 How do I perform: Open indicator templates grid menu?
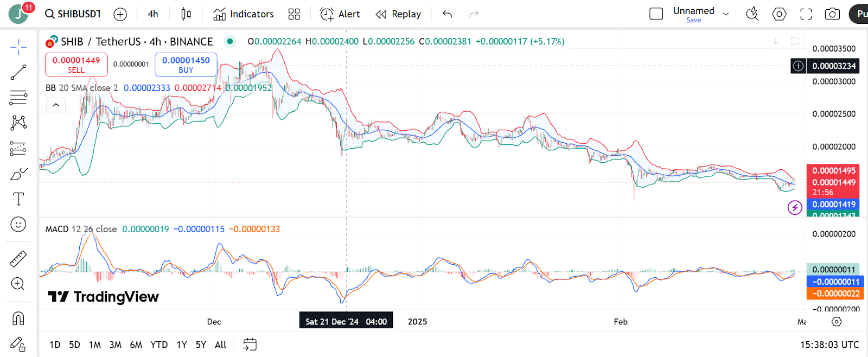pos(294,14)
